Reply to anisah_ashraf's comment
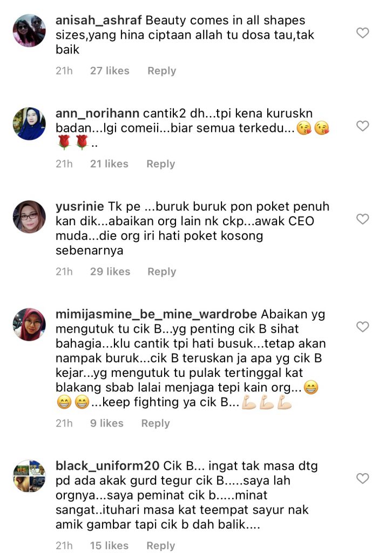Viewport: 392px width, 553px height. [162, 71]
